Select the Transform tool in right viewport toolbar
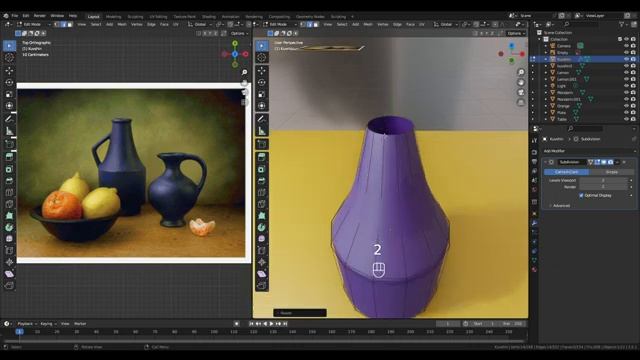640x360 pixels. click(262, 106)
